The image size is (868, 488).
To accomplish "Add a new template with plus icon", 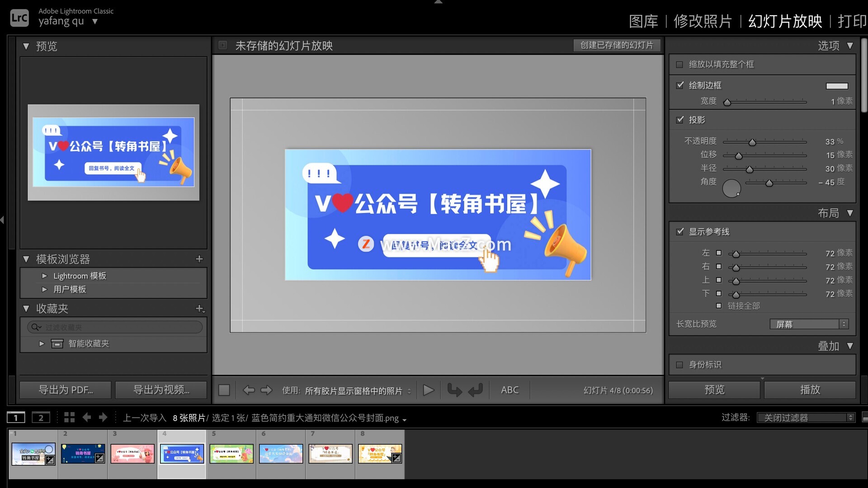I will coord(199,259).
